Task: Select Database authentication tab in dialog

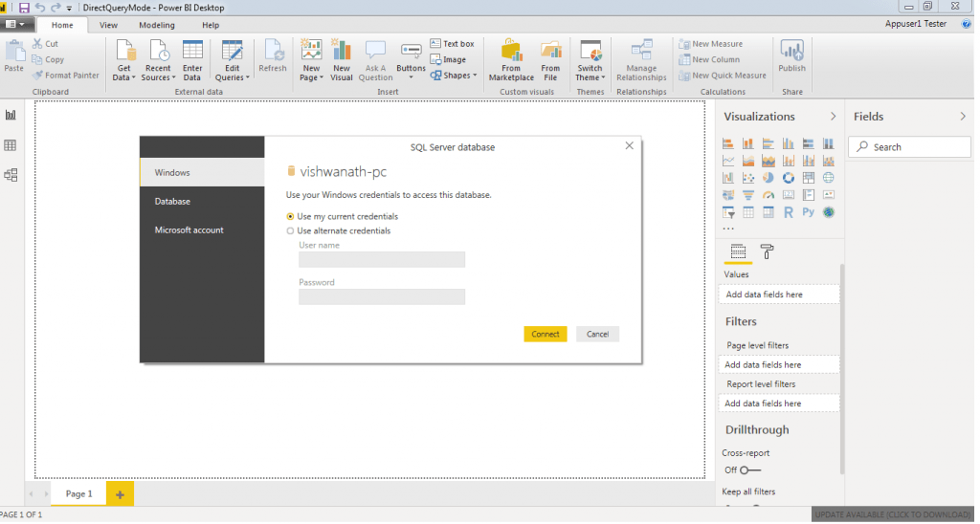Action: pyautogui.click(x=202, y=202)
